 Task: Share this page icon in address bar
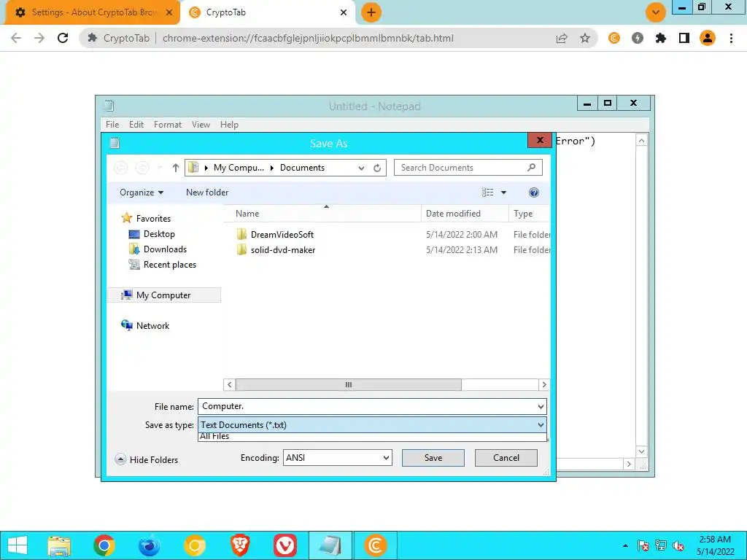point(562,38)
